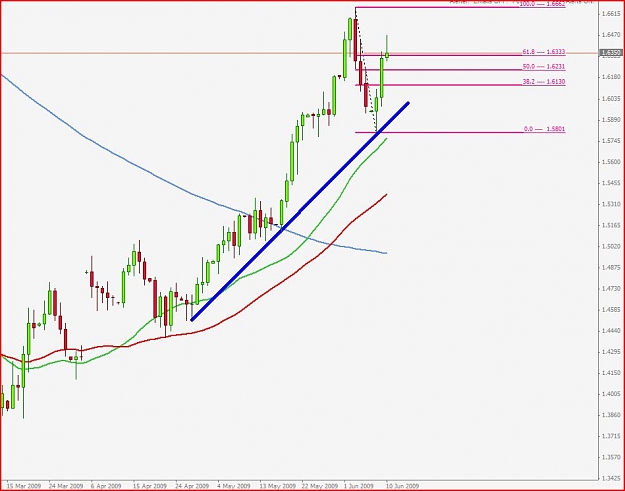The height and width of the screenshot is (491, 625).
Task: Click the current price tag 1.6350
Action: 611,53
